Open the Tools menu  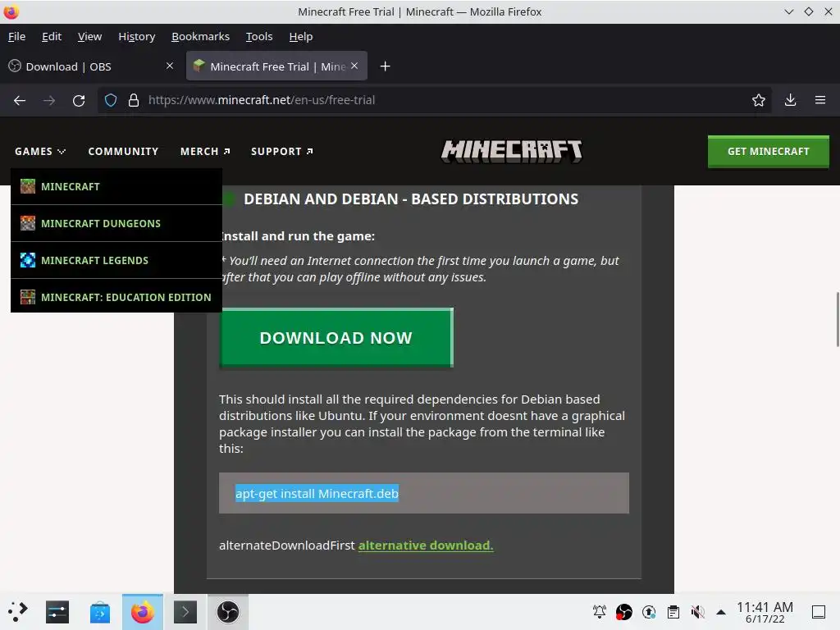click(x=259, y=36)
